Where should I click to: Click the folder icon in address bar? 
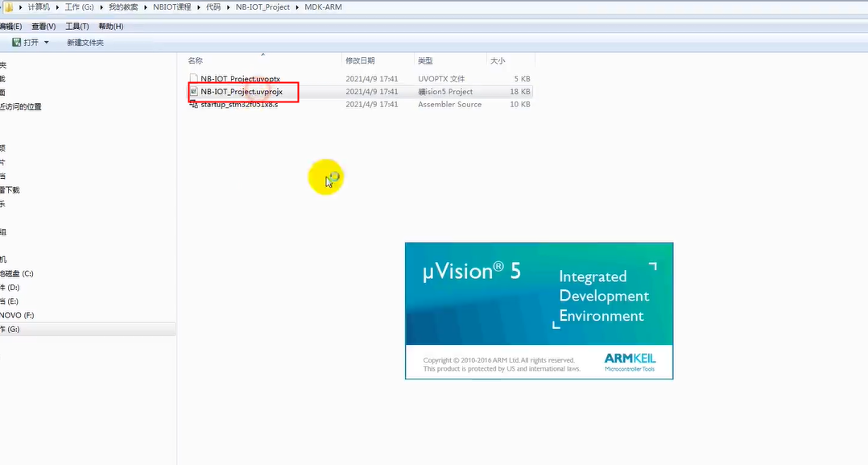(9, 7)
